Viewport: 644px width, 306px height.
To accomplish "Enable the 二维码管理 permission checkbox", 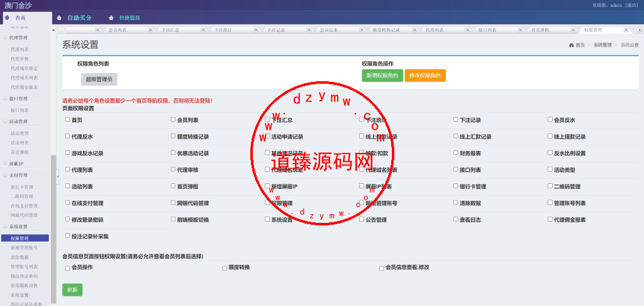I will click(550, 186).
